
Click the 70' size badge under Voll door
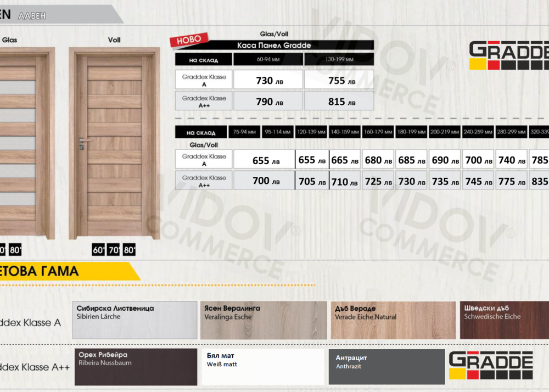coord(114,250)
